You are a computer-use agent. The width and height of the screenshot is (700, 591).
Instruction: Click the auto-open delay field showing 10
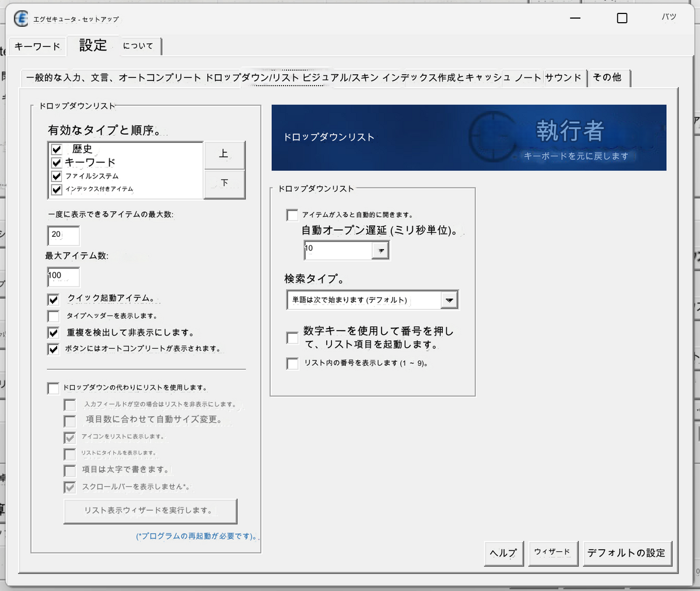(338, 250)
